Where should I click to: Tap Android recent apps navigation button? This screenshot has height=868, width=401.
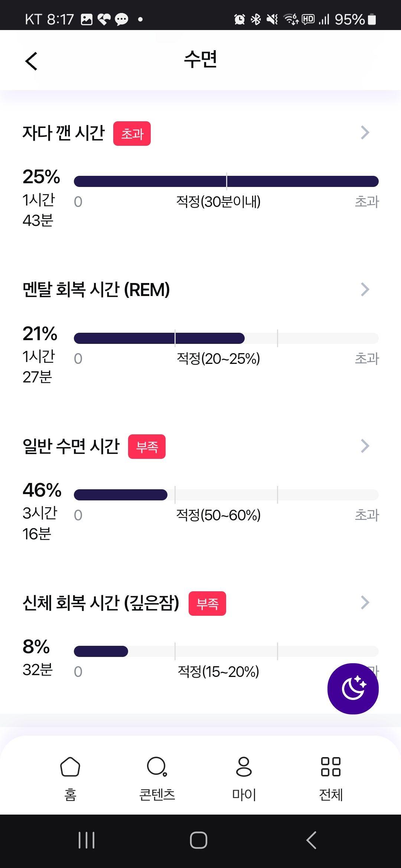(87, 840)
